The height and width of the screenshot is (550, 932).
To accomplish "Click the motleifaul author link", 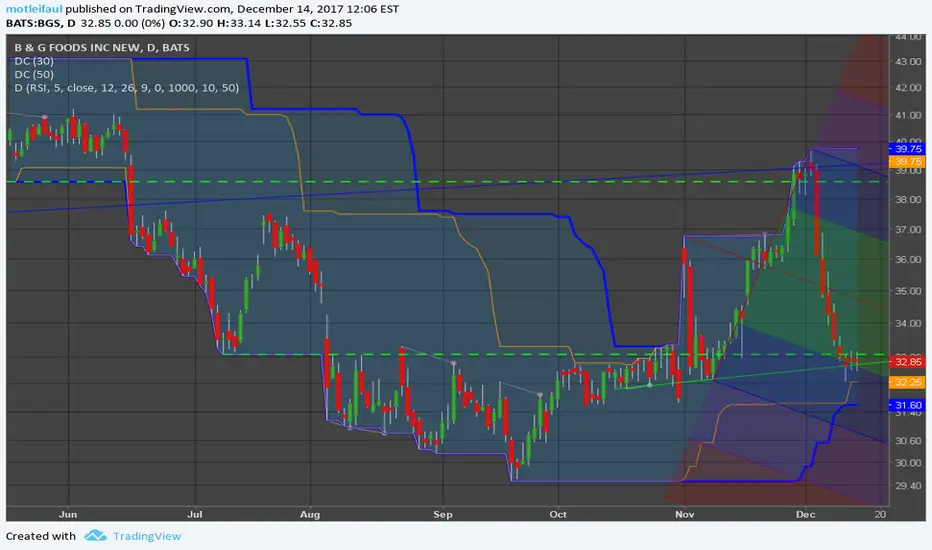I will tap(34, 9).
